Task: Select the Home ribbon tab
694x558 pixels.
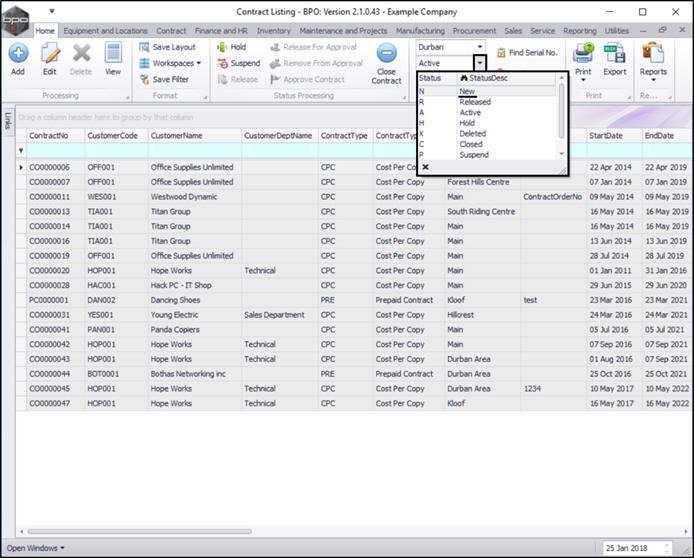Action: pyautogui.click(x=45, y=31)
